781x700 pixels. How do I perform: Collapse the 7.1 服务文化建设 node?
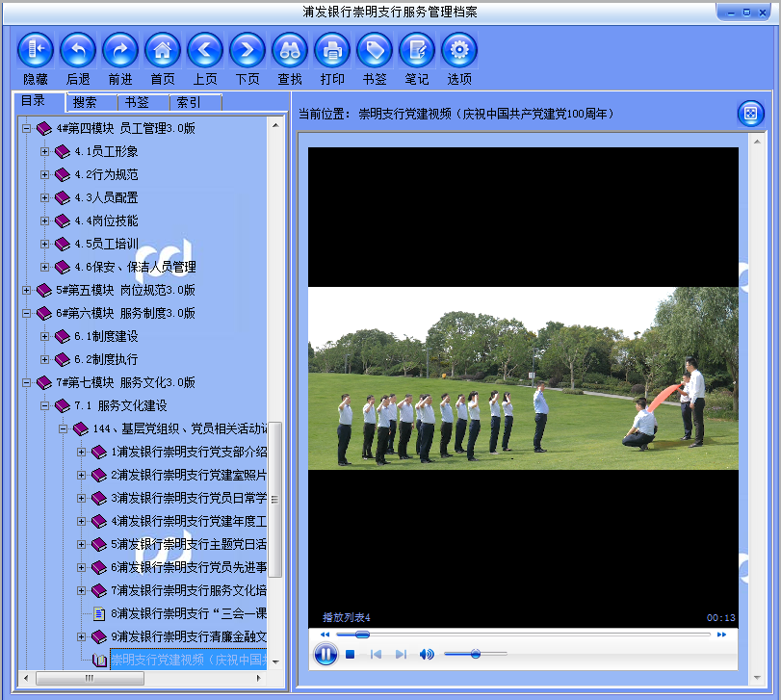[x=45, y=405]
